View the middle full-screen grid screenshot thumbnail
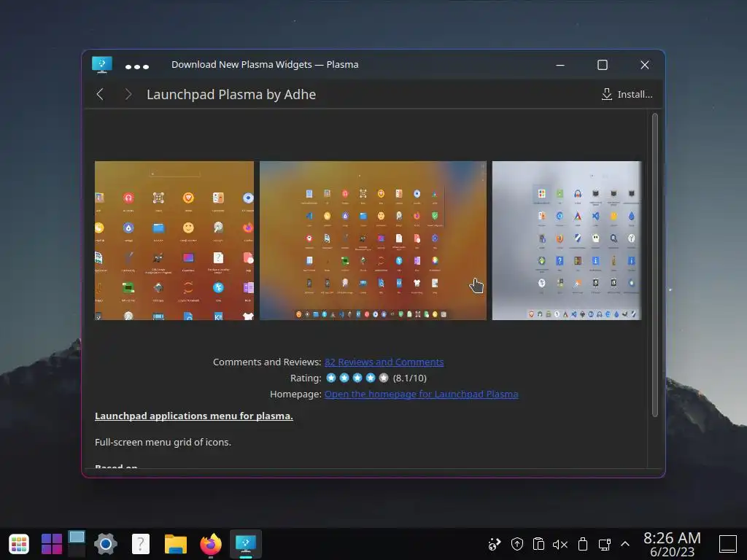 (373, 241)
